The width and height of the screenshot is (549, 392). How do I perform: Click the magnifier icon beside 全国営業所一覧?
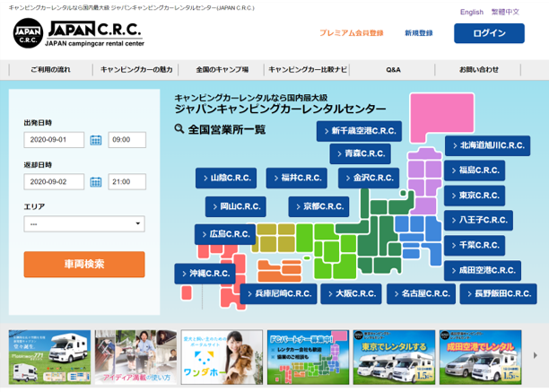tap(179, 129)
